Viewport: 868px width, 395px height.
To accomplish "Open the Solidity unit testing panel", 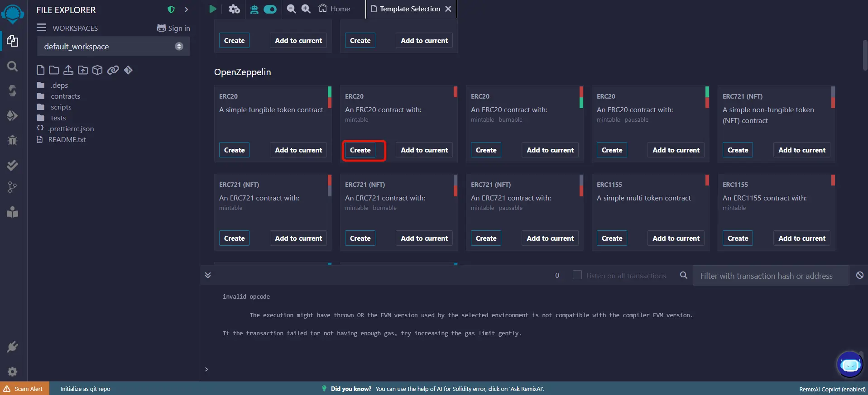I will [x=13, y=165].
